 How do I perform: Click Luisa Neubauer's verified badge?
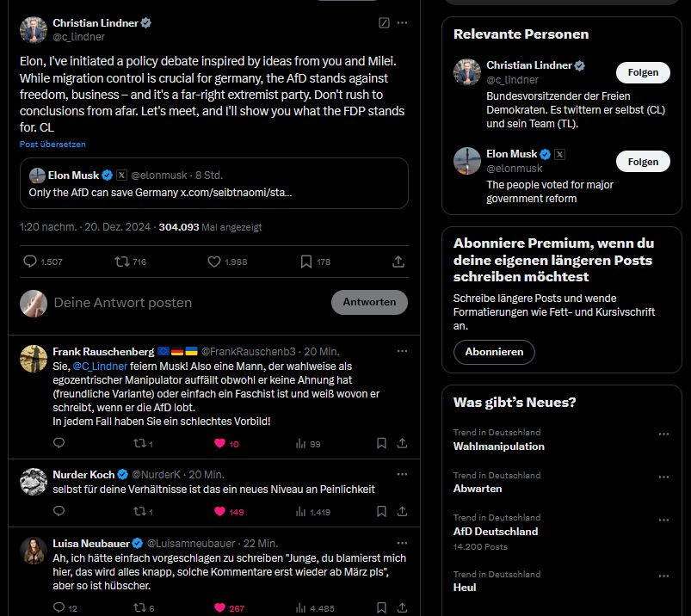point(139,543)
